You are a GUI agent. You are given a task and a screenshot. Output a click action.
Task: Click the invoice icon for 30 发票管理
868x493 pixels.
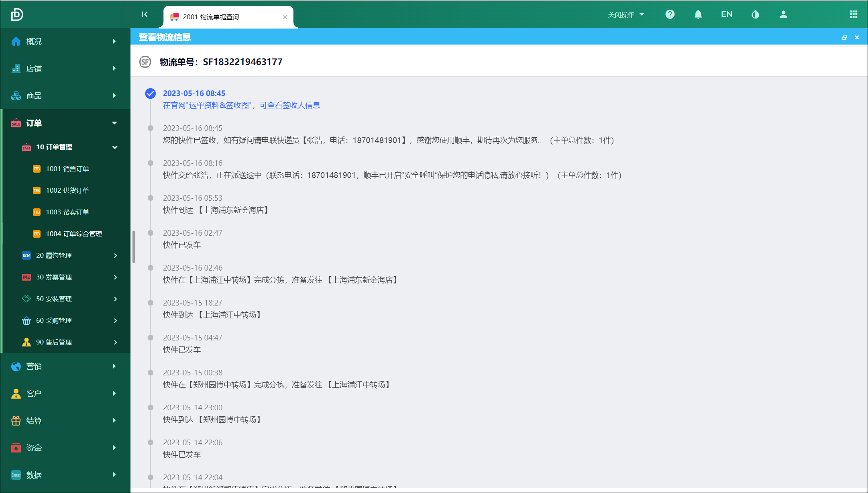click(26, 277)
